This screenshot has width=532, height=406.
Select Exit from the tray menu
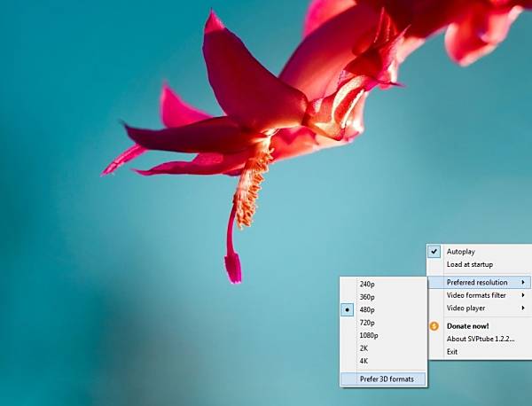452,352
